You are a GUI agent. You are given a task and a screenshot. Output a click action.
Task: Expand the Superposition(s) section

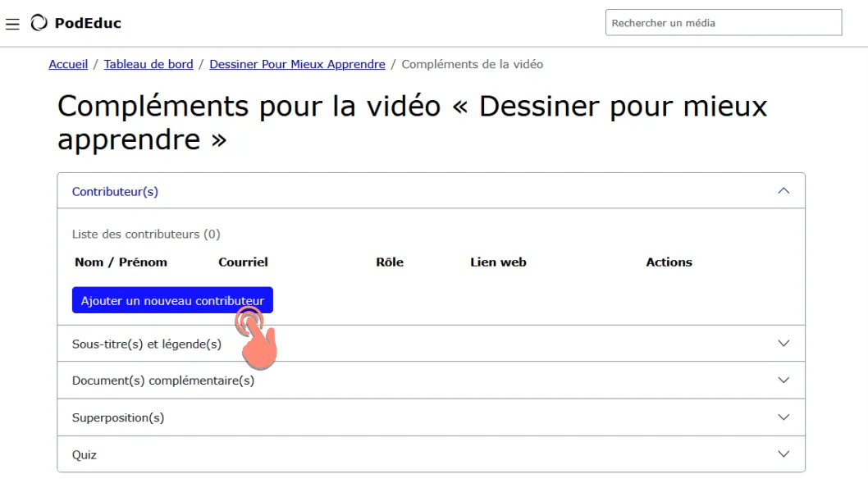click(431, 417)
